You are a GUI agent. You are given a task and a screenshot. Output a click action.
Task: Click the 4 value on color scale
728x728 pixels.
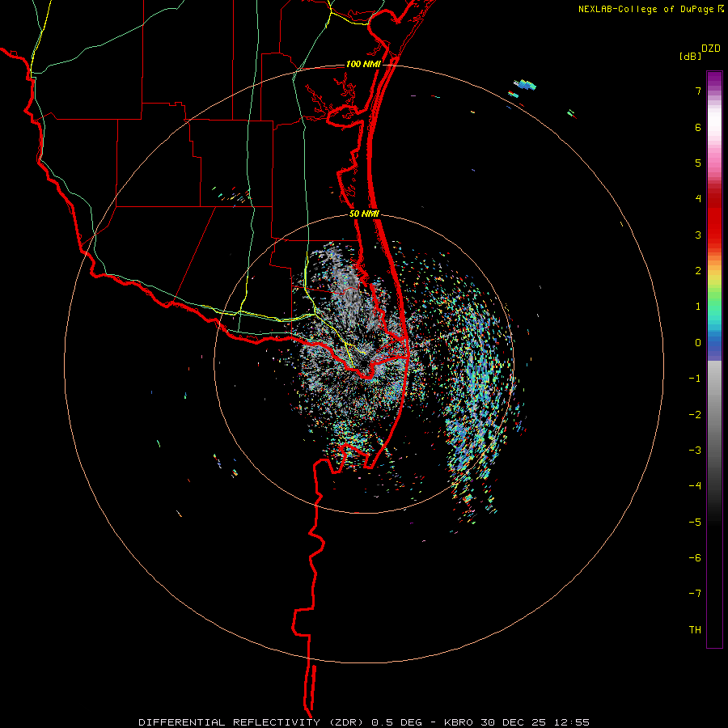pyautogui.click(x=698, y=199)
